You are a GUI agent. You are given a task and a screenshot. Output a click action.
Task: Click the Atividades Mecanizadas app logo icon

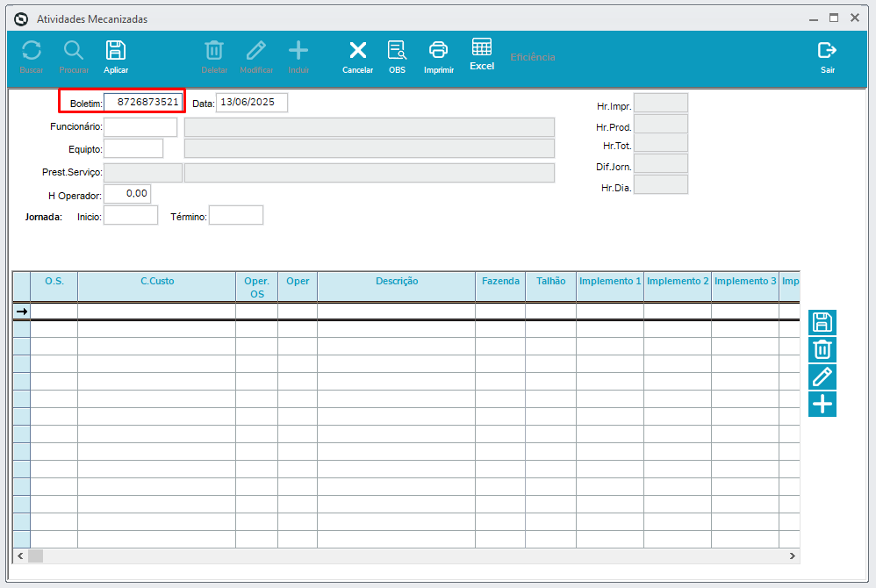coord(21,19)
